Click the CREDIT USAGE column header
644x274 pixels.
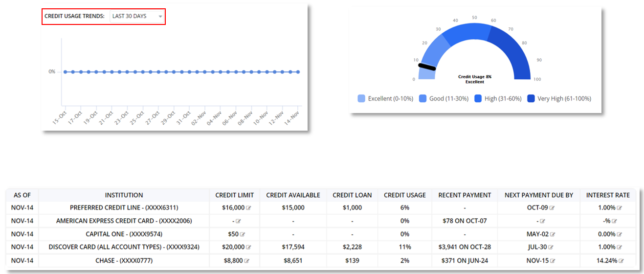(x=405, y=195)
